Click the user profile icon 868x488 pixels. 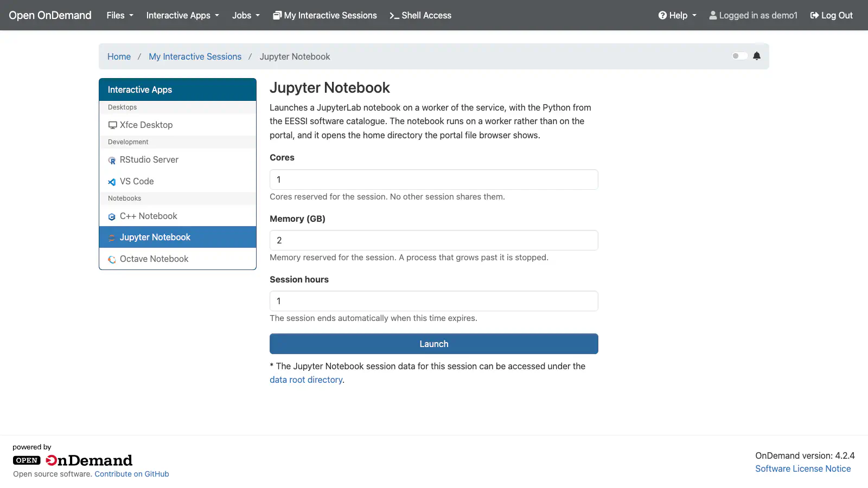(713, 15)
